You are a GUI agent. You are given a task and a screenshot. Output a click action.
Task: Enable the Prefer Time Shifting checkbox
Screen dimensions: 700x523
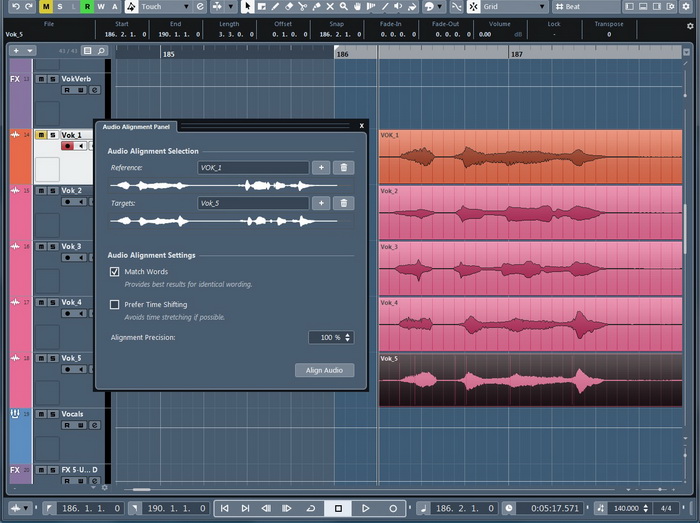114,304
